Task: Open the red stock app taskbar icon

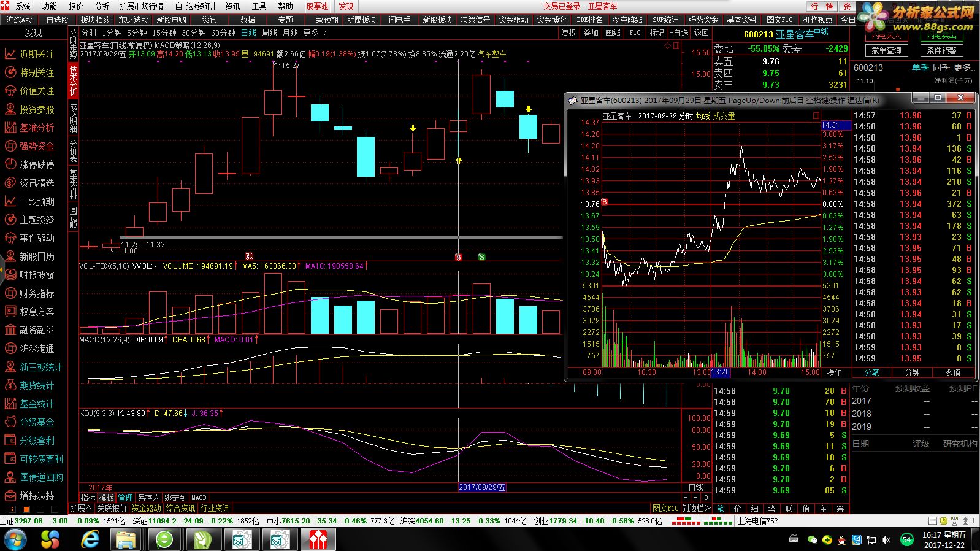Action: (x=318, y=539)
